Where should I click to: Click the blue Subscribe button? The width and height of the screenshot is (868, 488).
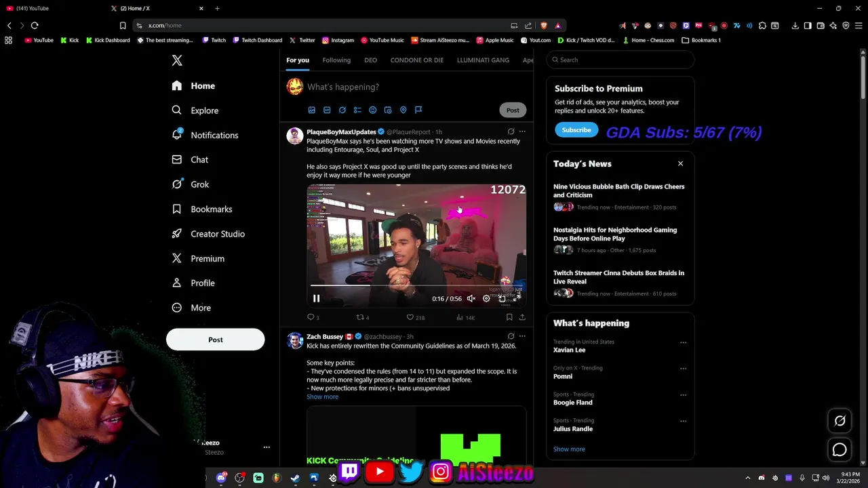[576, 129]
